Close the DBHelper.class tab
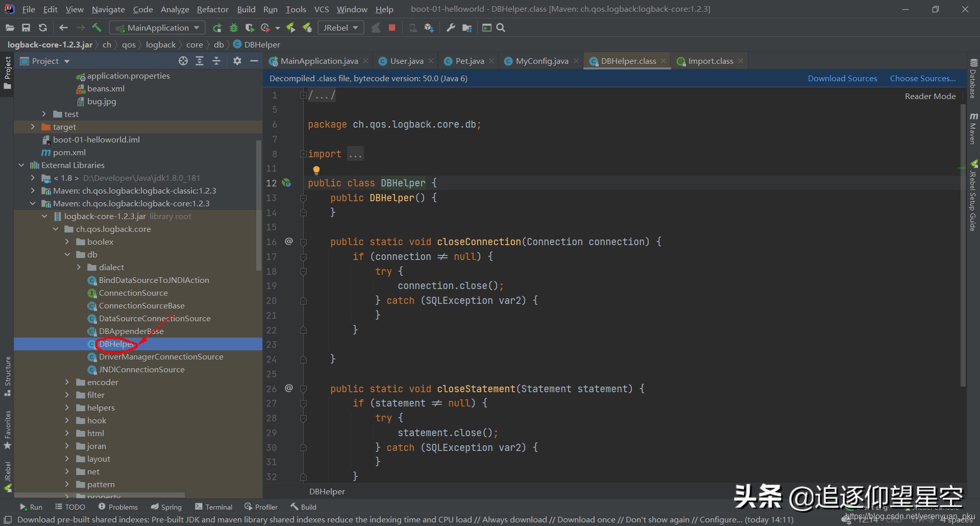 [664, 61]
